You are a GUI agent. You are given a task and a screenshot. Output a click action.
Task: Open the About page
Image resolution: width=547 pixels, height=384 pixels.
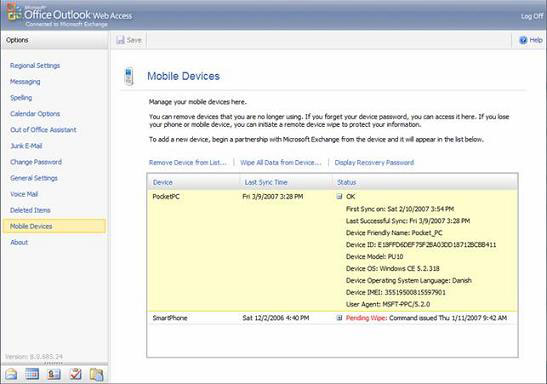click(19, 242)
